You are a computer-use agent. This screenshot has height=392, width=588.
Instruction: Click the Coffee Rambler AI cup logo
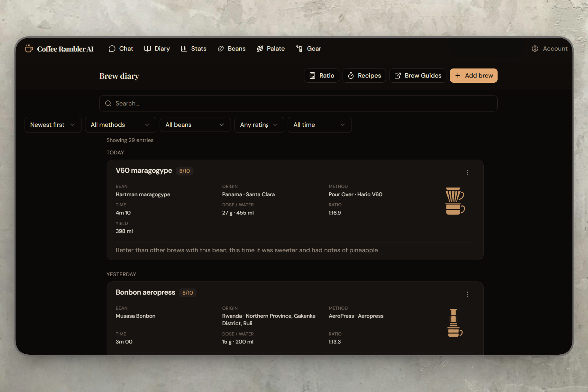pyautogui.click(x=29, y=48)
